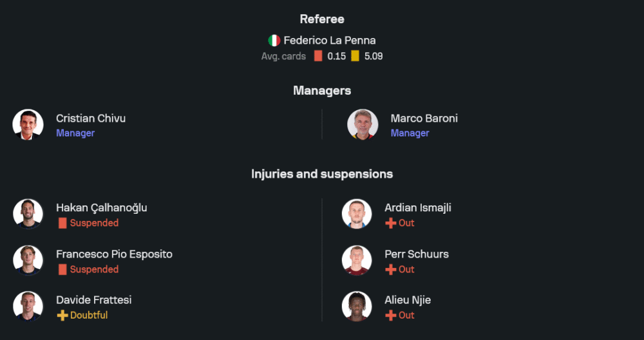Click Ardian Ismajli's red injury cross icon
The width and height of the screenshot is (644, 340).
coord(390,223)
